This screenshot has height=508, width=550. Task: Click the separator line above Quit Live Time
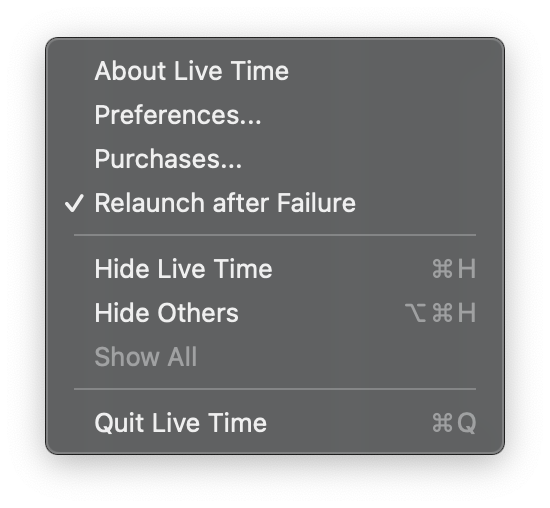click(275, 389)
